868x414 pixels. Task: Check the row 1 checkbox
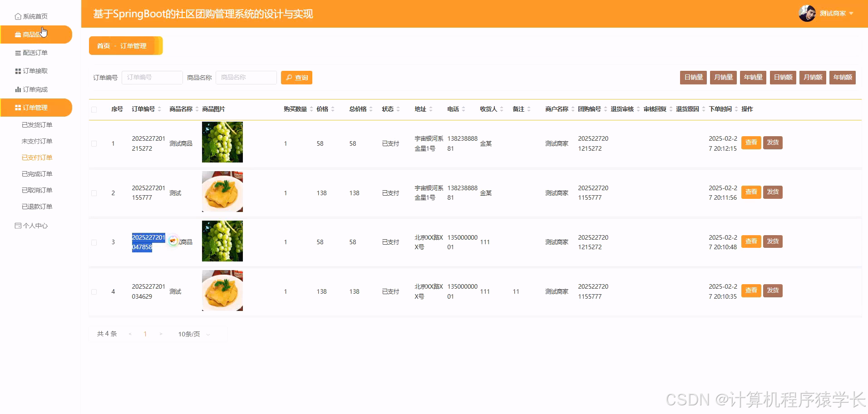coord(94,143)
